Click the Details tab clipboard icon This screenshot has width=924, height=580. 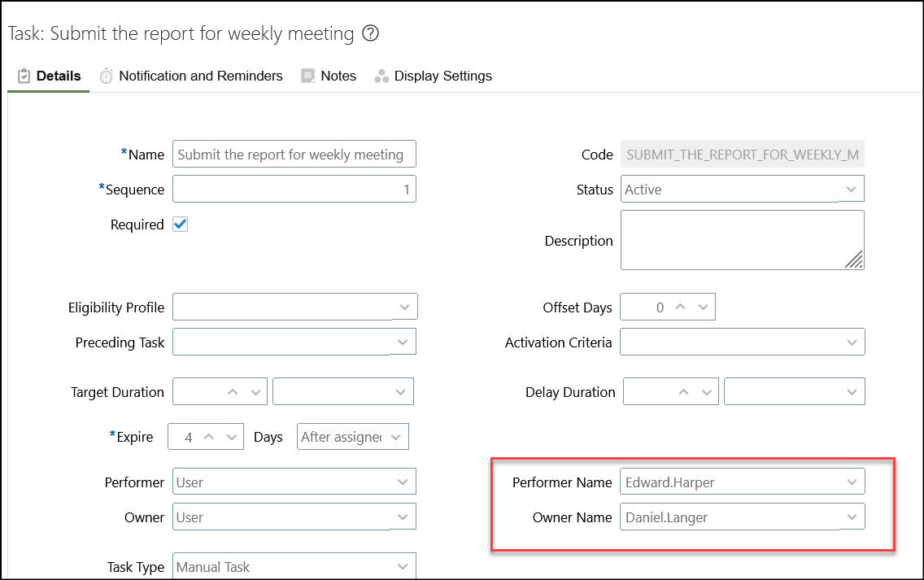tap(22, 75)
